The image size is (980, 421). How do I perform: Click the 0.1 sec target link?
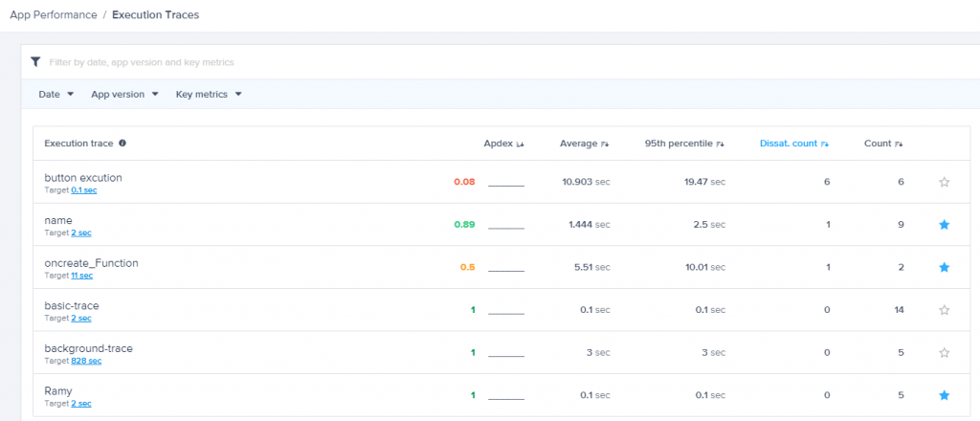(x=83, y=190)
